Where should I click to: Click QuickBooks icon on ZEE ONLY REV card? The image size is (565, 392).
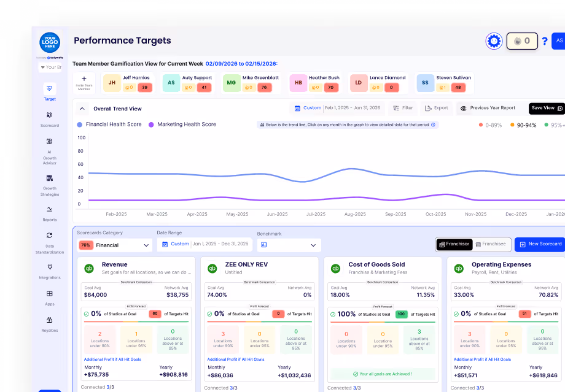point(212,268)
